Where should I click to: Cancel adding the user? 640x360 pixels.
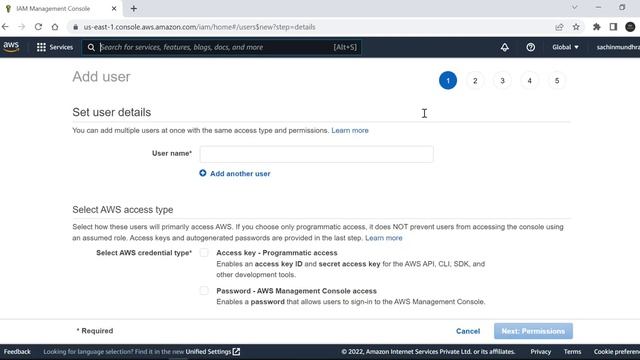tap(468, 331)
